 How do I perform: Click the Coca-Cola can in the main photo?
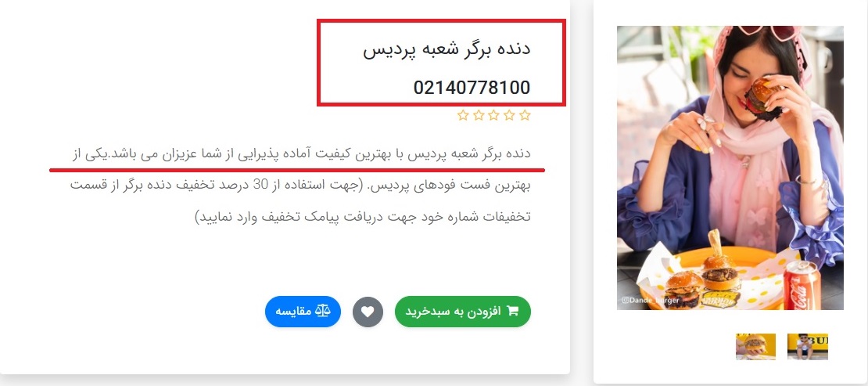point(802,287)
